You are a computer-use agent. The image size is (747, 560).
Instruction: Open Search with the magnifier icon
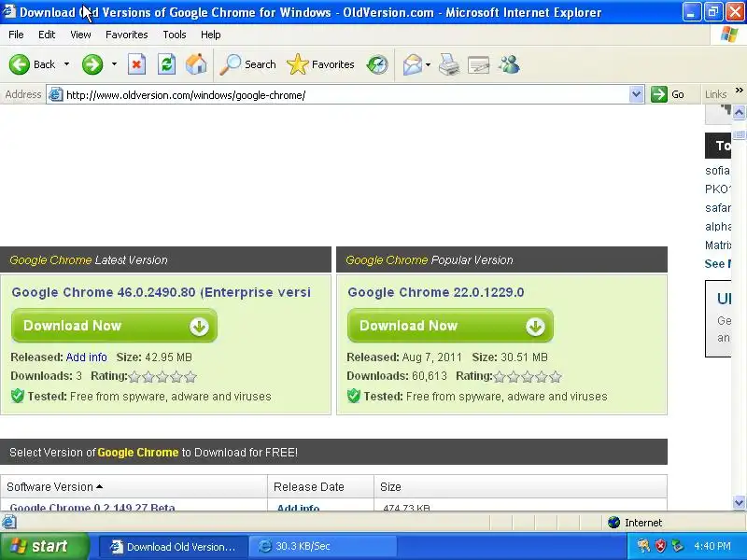[x=231, y=64]
